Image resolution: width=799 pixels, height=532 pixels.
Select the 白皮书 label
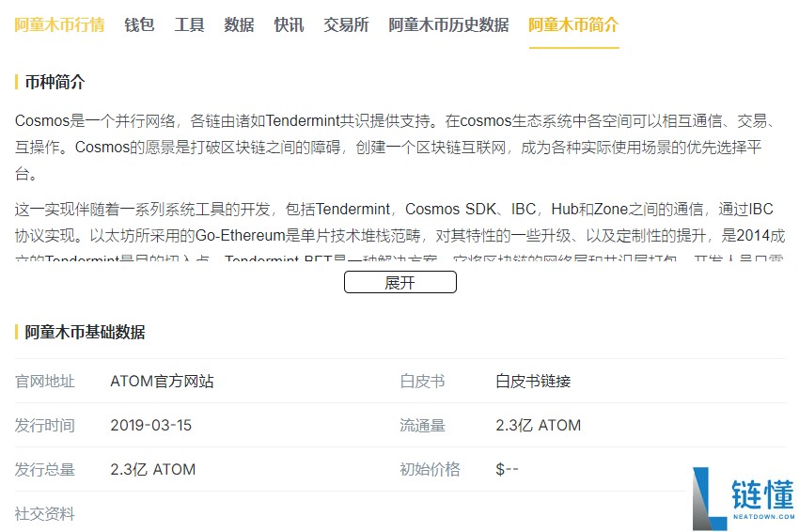tap(422, 382)
